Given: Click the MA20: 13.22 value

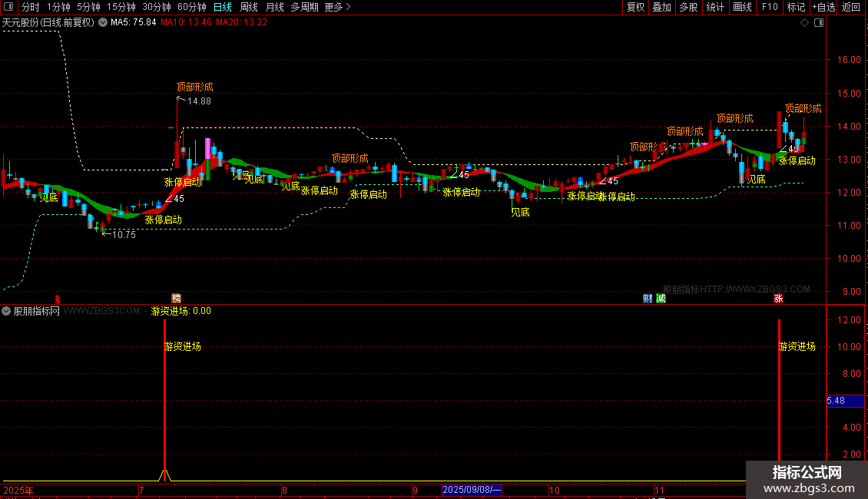Looking at the screenshot, I should [241, 22].
